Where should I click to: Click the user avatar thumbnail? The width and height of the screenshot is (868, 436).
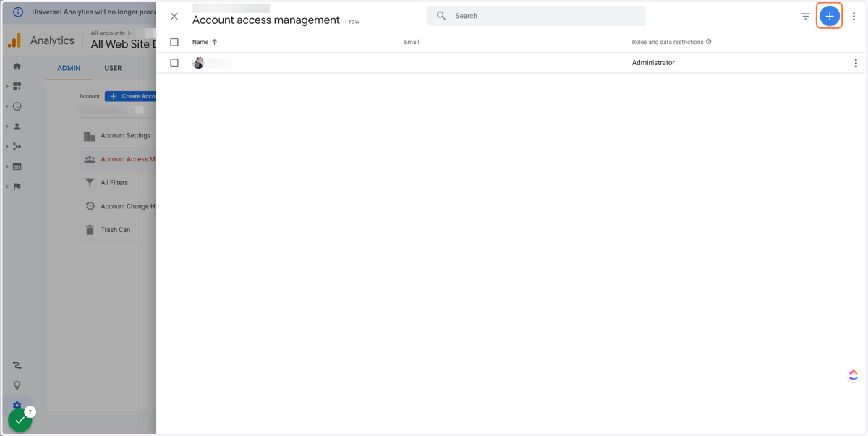coord(198,63)
